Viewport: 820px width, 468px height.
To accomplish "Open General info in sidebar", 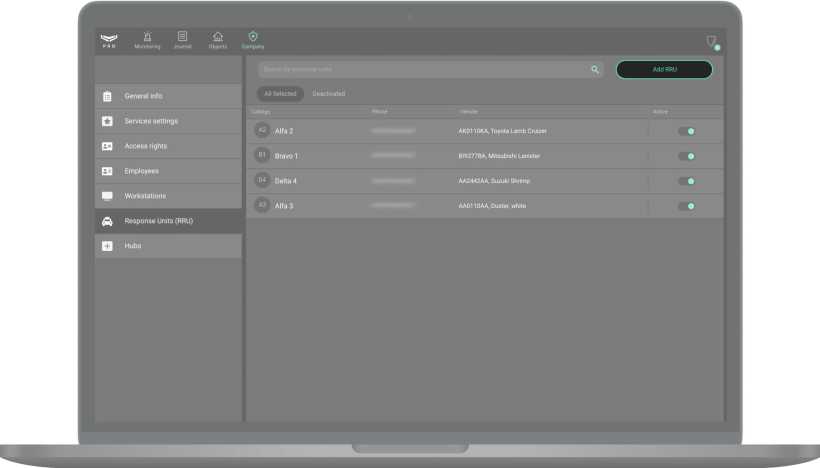I will click(143, 96).
